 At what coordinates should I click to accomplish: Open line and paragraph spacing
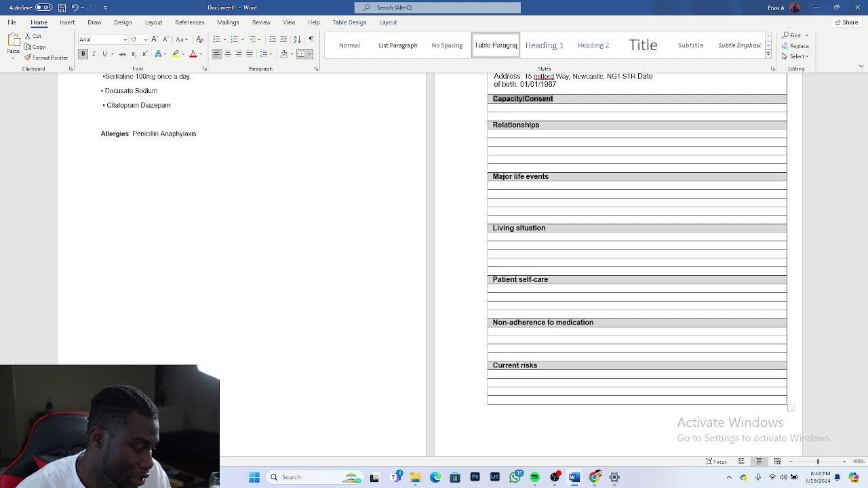266,54
